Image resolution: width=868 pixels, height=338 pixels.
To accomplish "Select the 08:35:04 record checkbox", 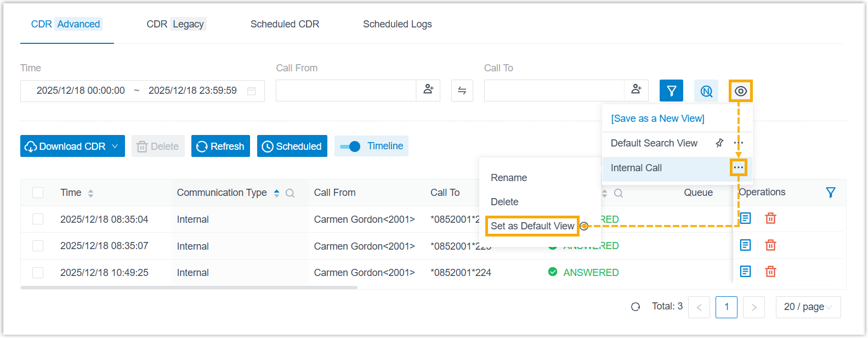I will pos(38,219).
